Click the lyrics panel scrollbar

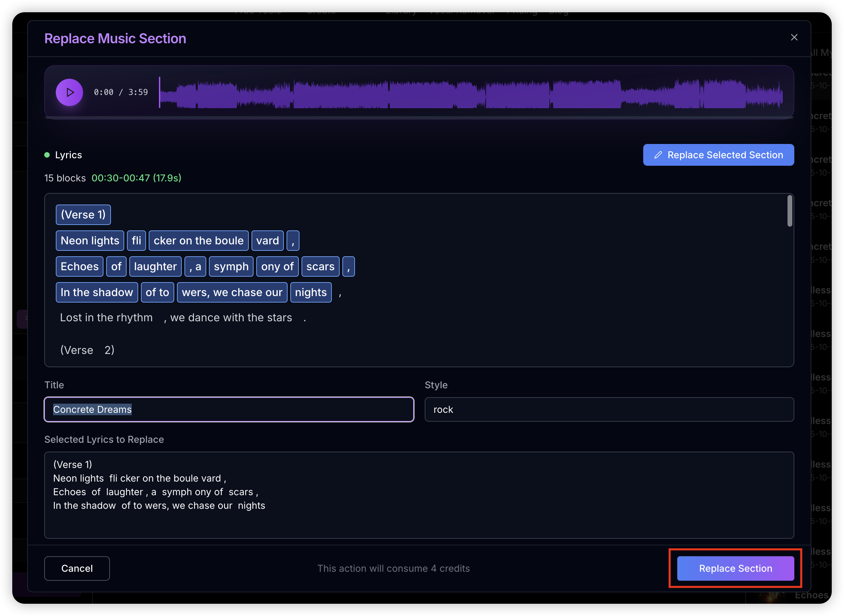[790, 211]
